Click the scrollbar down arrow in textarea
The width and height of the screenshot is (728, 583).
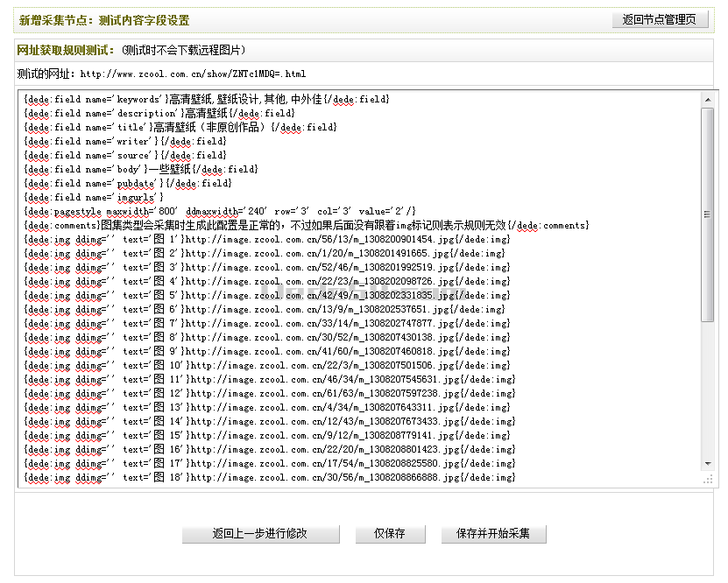point(707,464)
